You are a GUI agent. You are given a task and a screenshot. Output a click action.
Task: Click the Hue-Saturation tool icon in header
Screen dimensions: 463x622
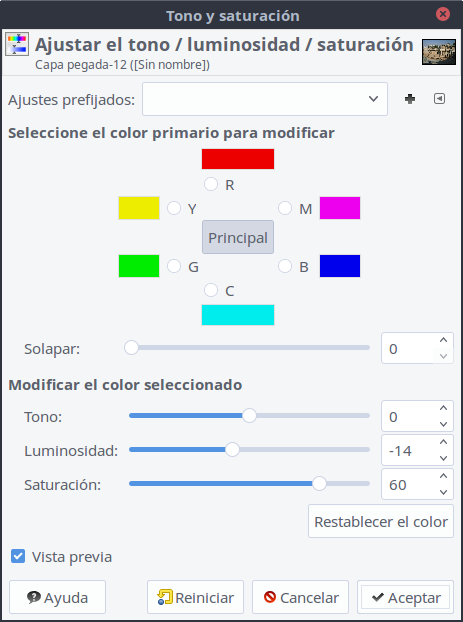click(17, 44)
